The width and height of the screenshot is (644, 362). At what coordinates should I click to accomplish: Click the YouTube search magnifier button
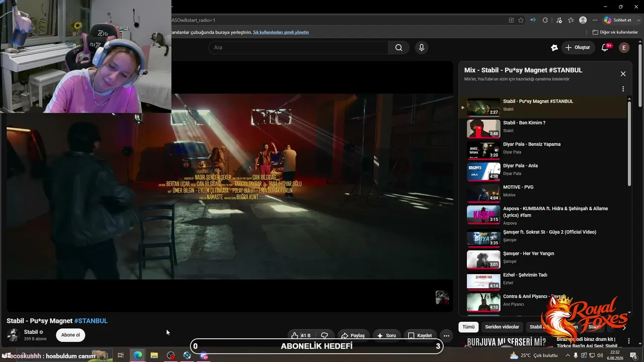click(x=398, y=48)
